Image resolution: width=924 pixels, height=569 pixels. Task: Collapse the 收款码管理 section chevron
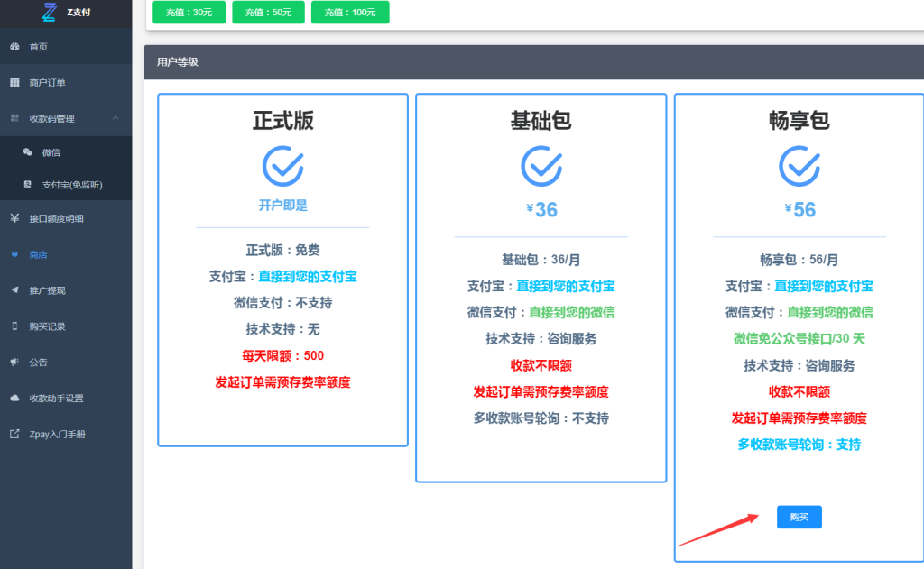[x=115, y=117]
